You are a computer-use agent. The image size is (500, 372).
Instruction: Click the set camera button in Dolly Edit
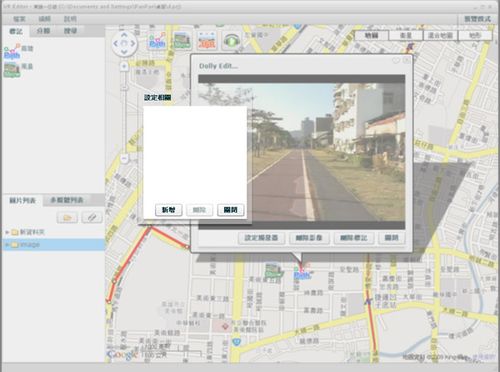[x=261, y=238]
